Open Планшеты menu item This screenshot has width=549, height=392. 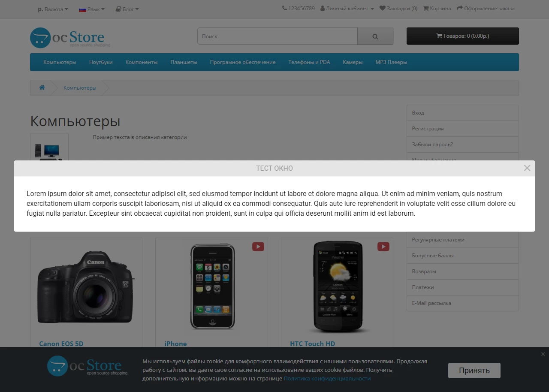point(184,62)
